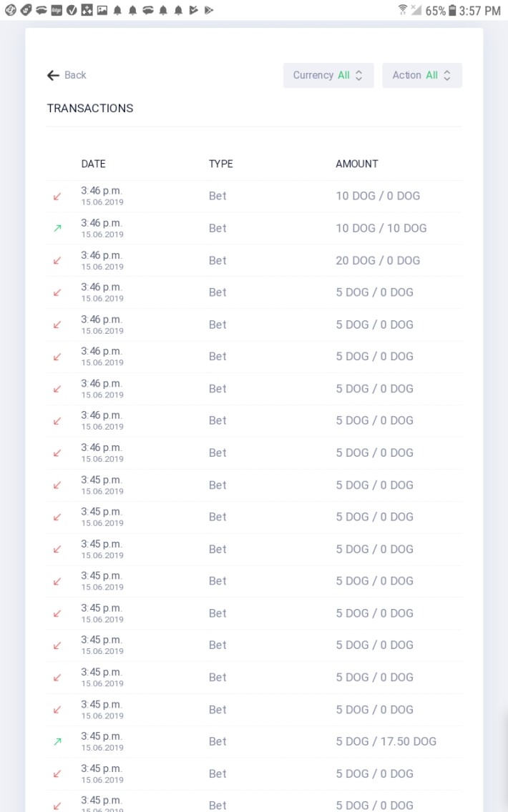Select the 5 DOG / 17.50 DOG amount
Image resolution: width=508 pixels, height=812 pixels.
[386, 741]
